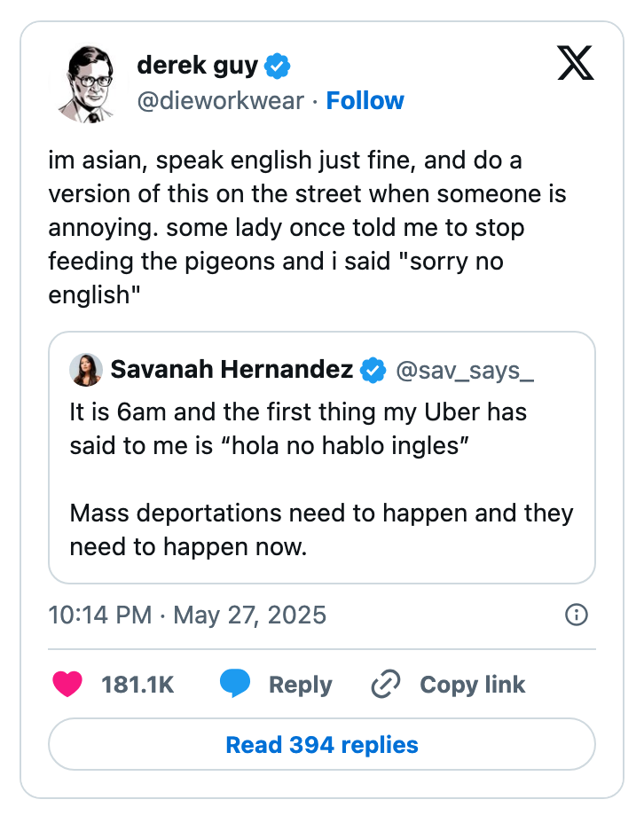
Task: Read the 394 replies
Action: coord(322,744)
